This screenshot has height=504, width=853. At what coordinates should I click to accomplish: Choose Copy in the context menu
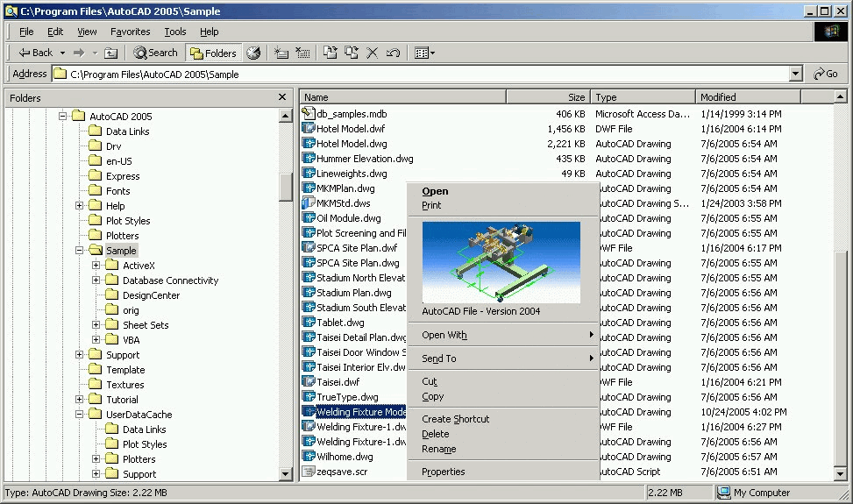tap(433, 396)
